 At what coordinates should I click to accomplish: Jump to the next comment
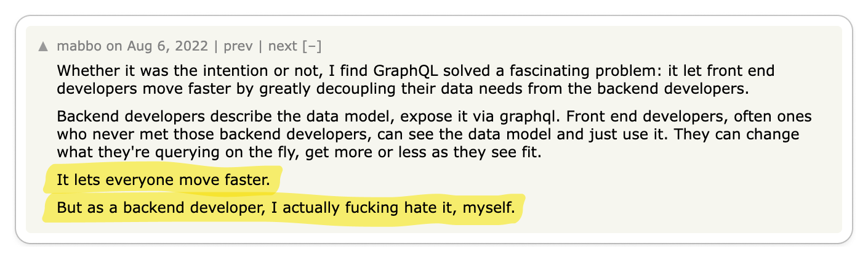click(283, 46)
